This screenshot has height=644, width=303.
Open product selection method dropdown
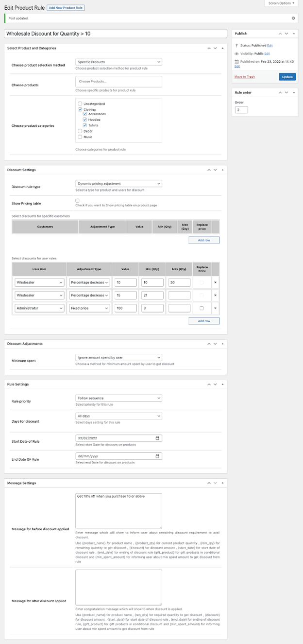point(118,62)
